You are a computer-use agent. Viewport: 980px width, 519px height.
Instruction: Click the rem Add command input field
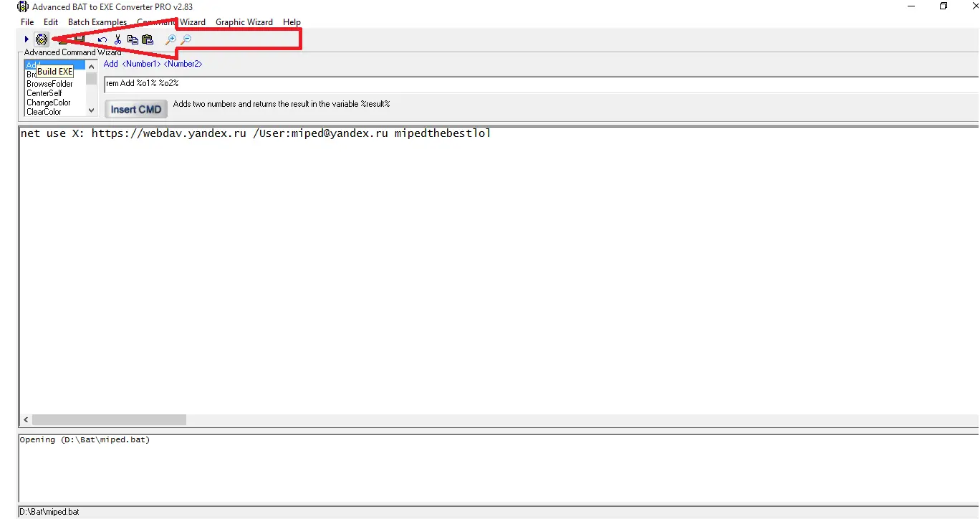542,84
